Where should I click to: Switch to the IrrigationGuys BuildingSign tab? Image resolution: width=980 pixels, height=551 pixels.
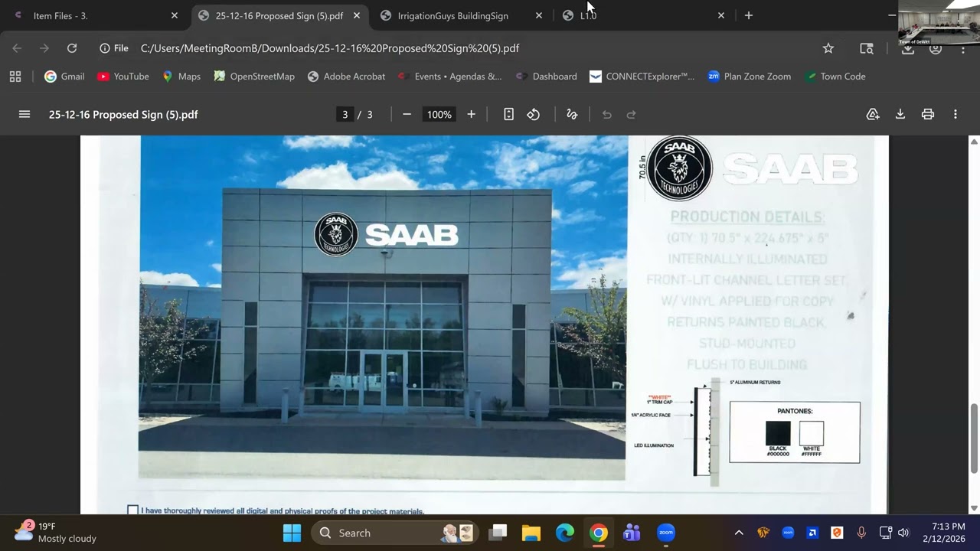(461, 15)
